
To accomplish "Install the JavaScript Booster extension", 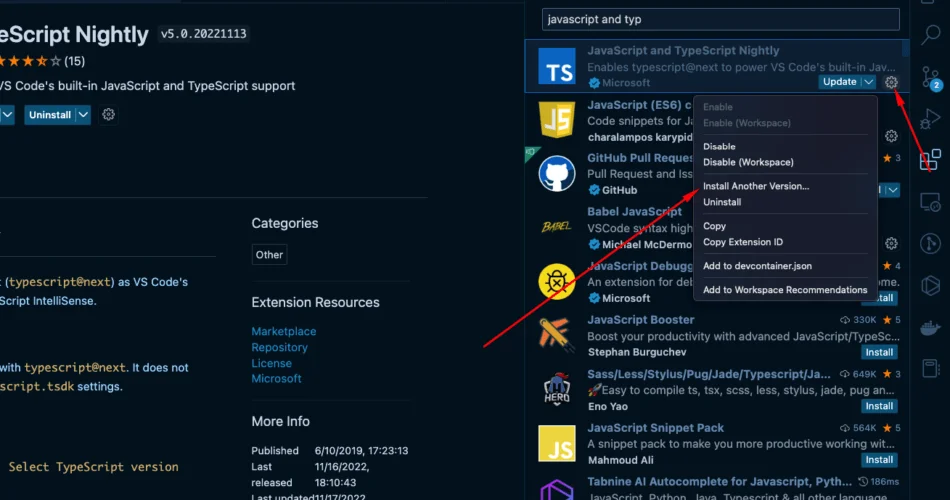I will (879, 352).
